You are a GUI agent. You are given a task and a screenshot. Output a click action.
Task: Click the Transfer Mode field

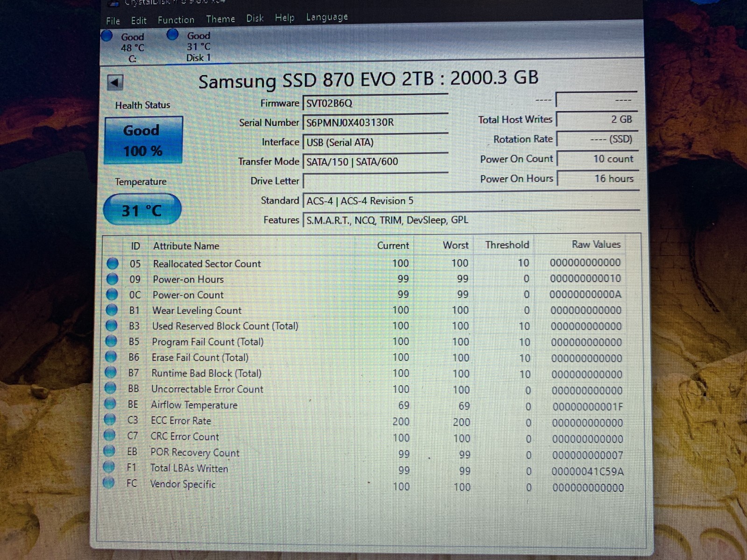point(375,162)
